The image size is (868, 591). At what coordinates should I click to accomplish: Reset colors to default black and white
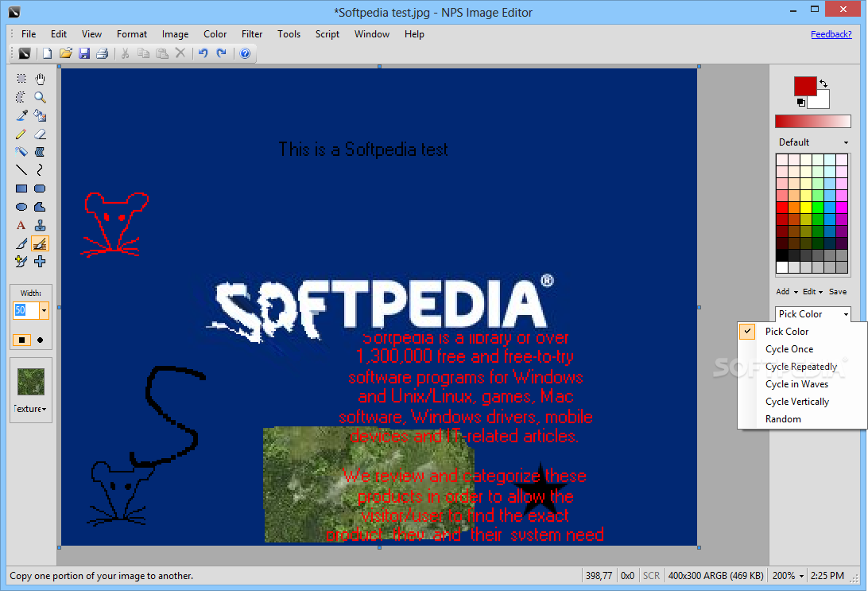(801, 103)
